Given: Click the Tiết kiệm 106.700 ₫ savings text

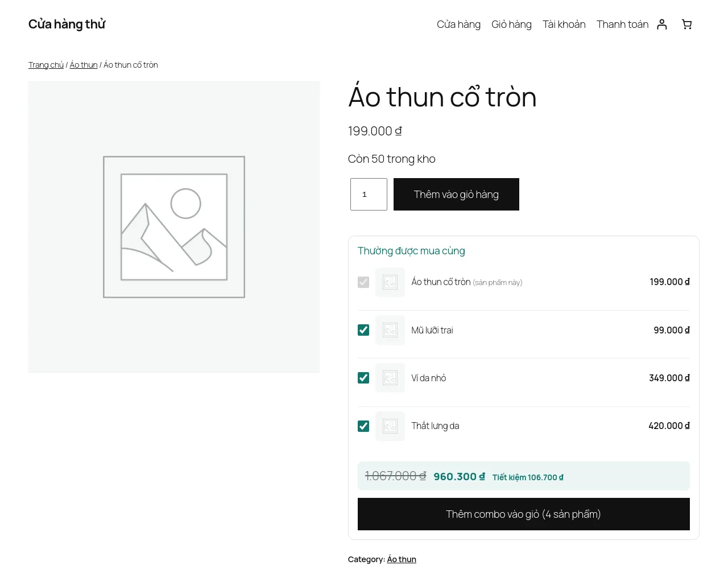Looking at the screenshot, I should point(528,477).
